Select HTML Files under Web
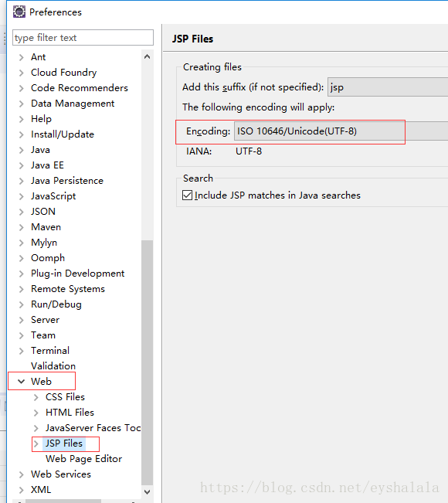The width and height of the screenshot is (448, 503). tap(70, 413)
